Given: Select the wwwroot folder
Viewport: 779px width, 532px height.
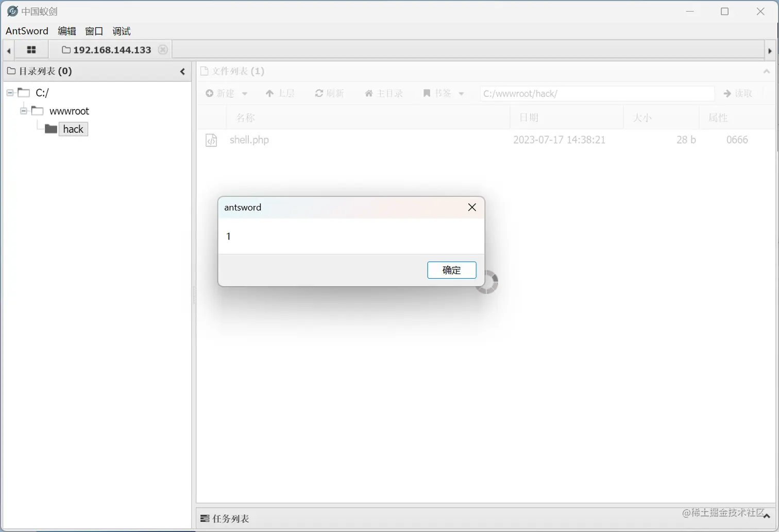Looking at the screenshot, I should [69, 111].
